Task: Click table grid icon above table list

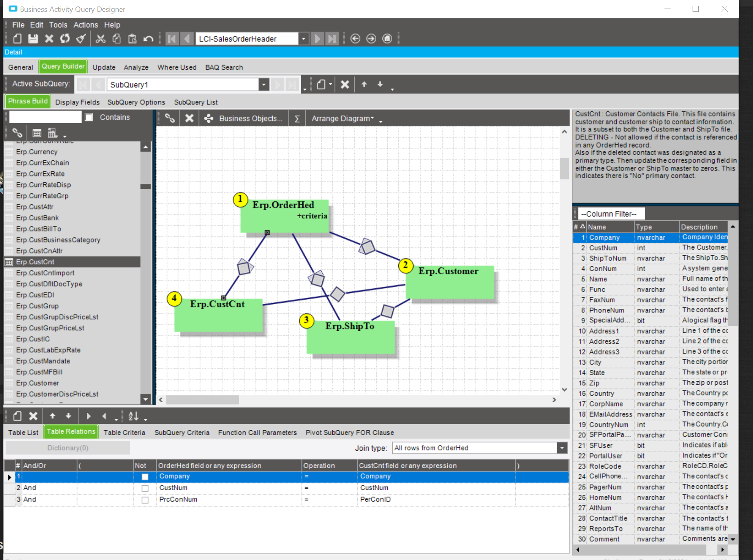Action: pyautogui.click(x=37, y=133)
